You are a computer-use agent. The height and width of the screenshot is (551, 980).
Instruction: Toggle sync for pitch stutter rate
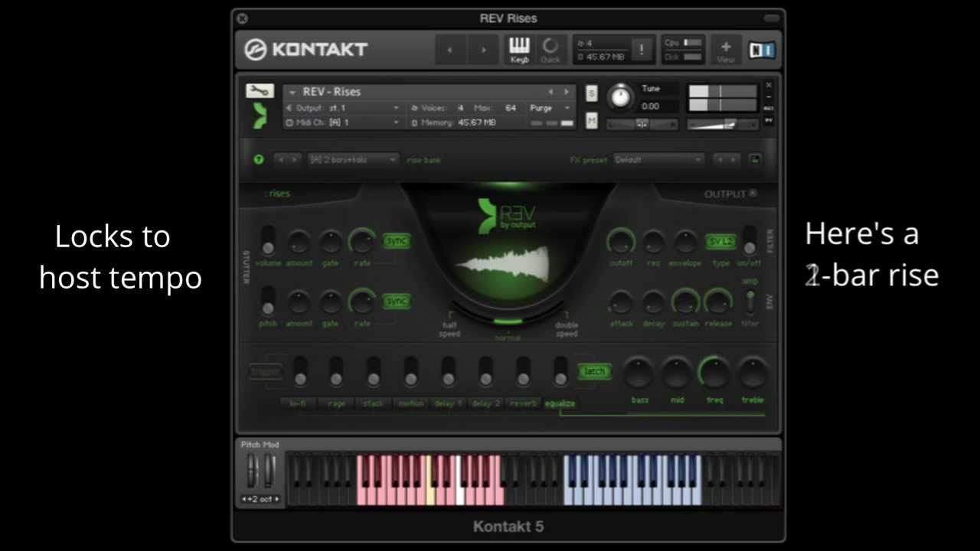(397, 302)
